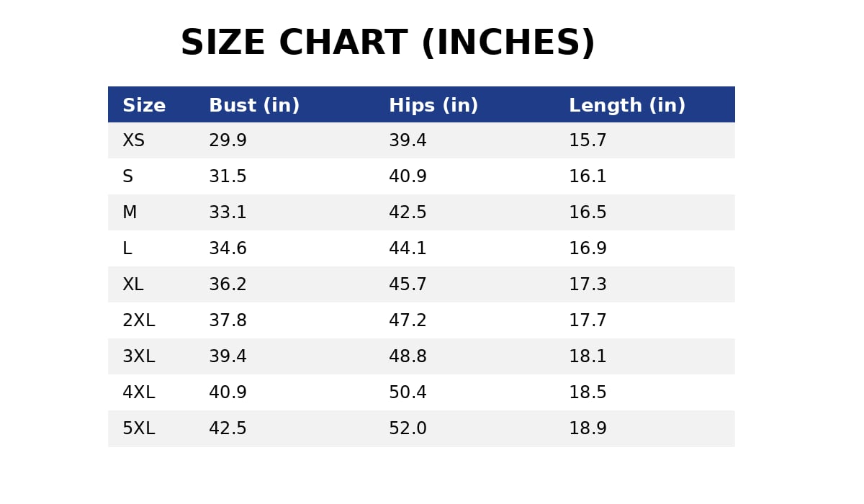Select the Length (in) column header
Screen dimensions: 864x504
coord(627,106)
